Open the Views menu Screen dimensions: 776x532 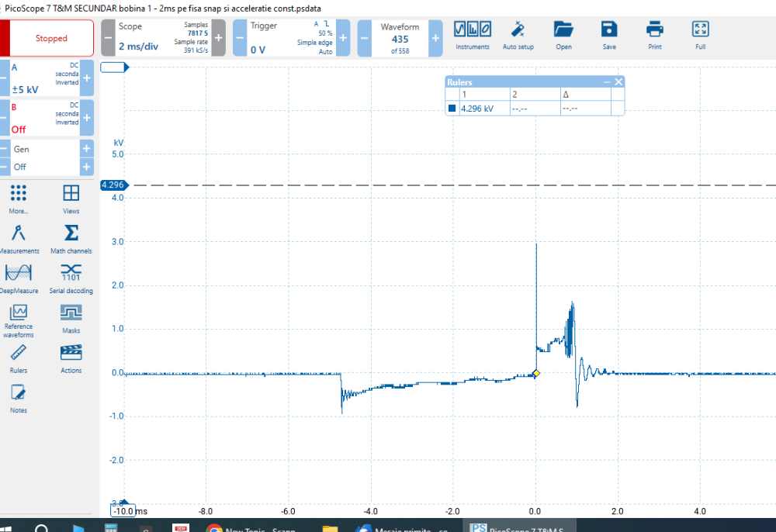(71, 196)
